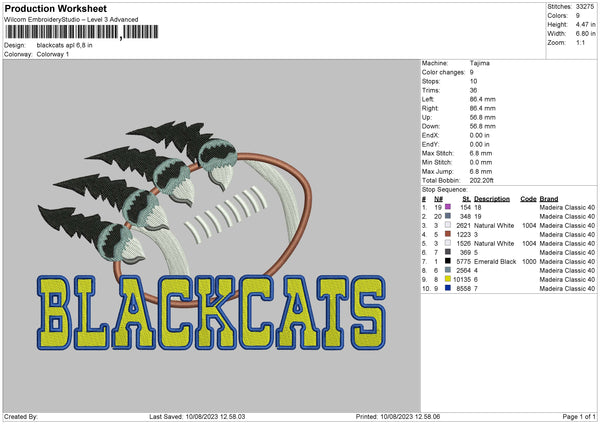Click the Last Saved timestamp '10/08/2023 12.58.03'
Image resolution: width=600 pixels, height=424 pixels.
click(x=215, y=417)
